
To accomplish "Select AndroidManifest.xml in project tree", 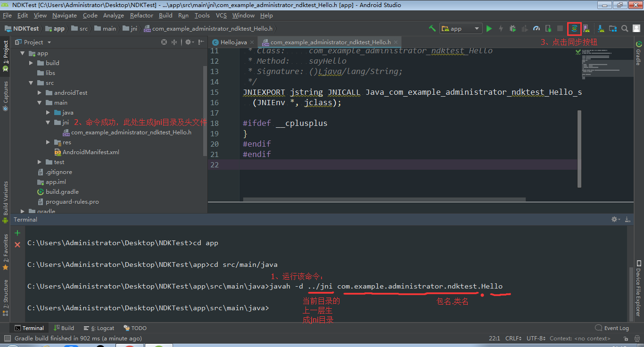I will click(x=87, y=152).
